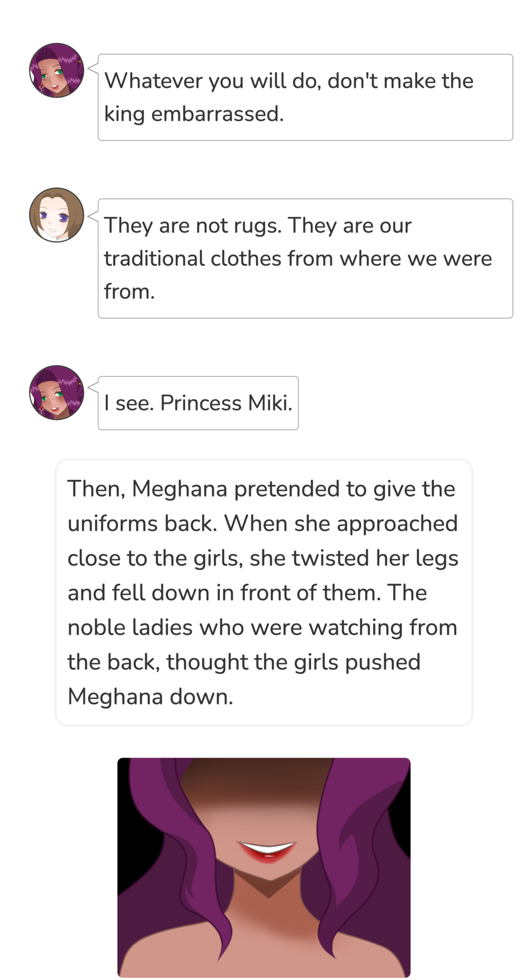Tap the narration's last line "Meghana down."
This screenshot has width=528, height=980.
pos(150,697)
